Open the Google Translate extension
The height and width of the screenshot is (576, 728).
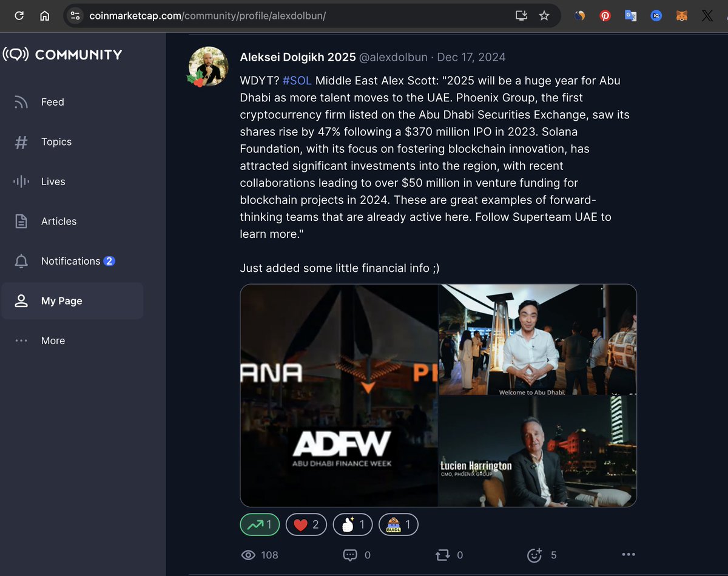coord(631,16)
